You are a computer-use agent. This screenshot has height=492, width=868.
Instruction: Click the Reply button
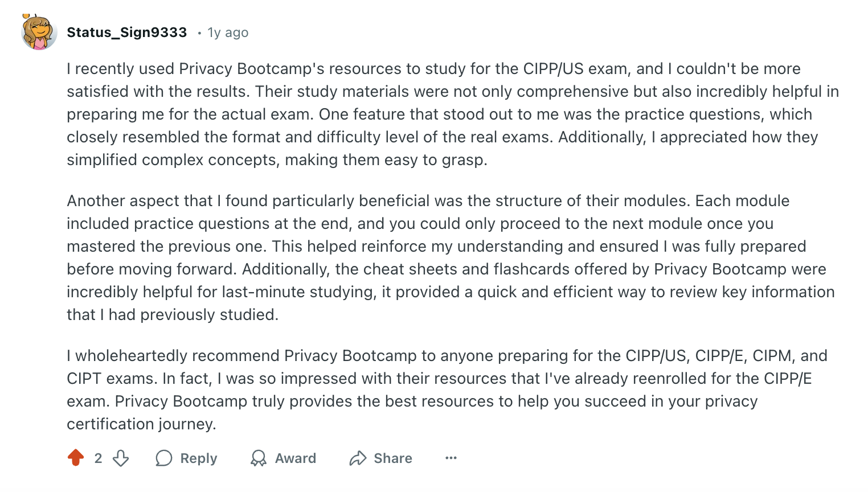pos(186,458)
